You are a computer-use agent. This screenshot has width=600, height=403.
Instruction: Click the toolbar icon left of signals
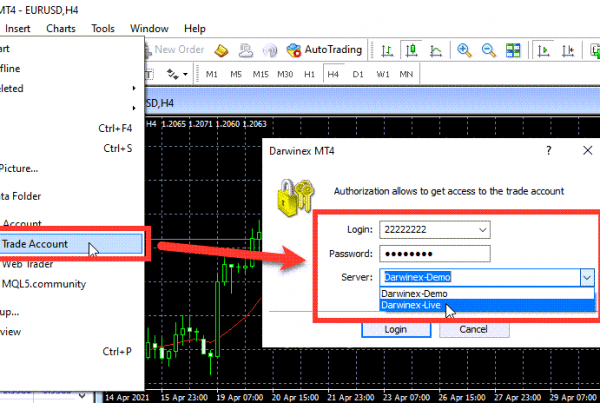(246, 50)
